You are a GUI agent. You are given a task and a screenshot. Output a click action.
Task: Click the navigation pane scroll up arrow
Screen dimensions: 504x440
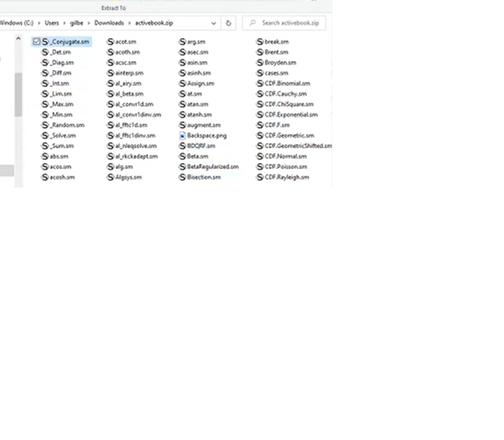click(18, 39)
